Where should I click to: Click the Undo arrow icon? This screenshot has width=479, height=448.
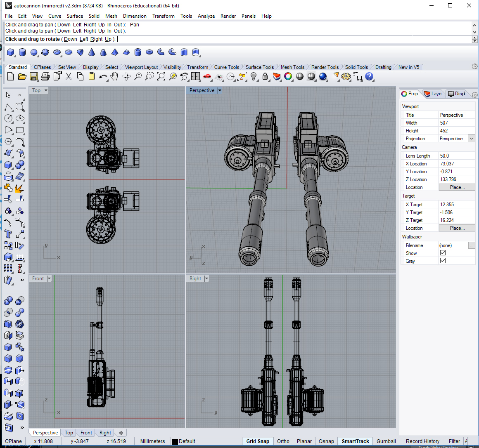coord(103,77)
